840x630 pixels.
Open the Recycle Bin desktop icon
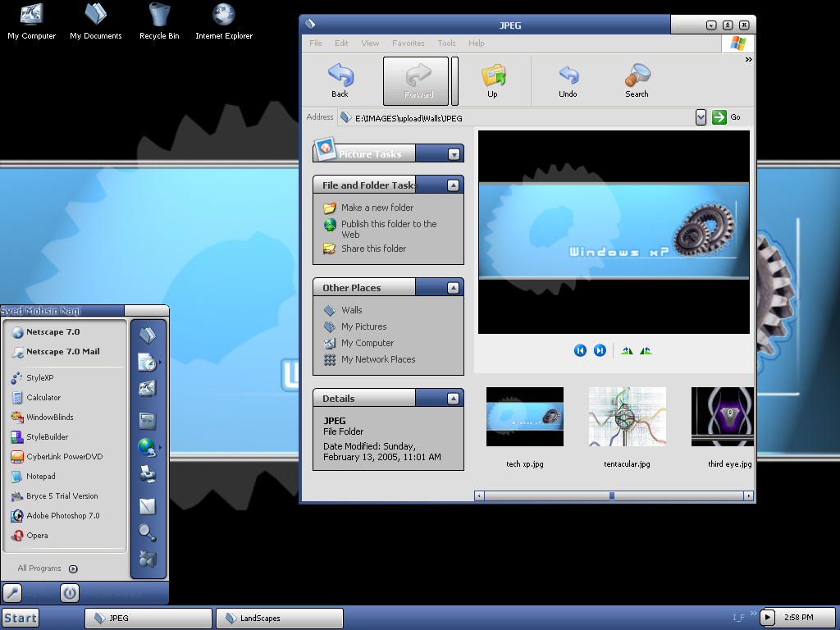[159, 21]
